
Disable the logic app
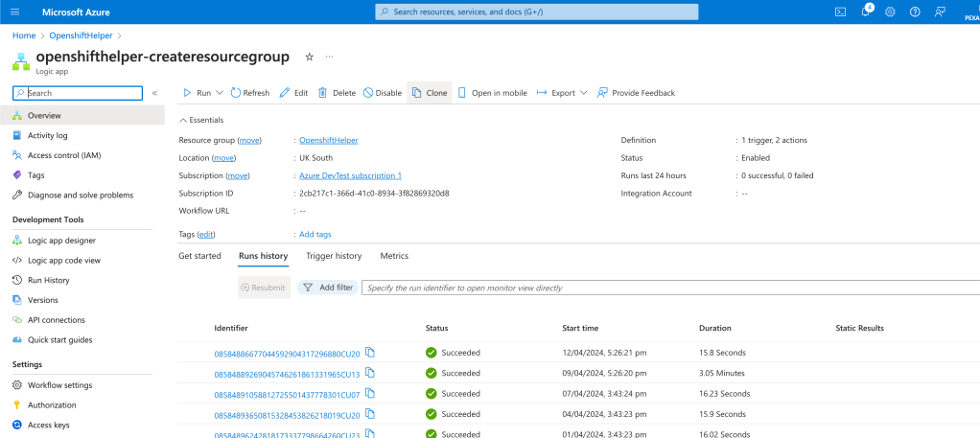[383, 92]
